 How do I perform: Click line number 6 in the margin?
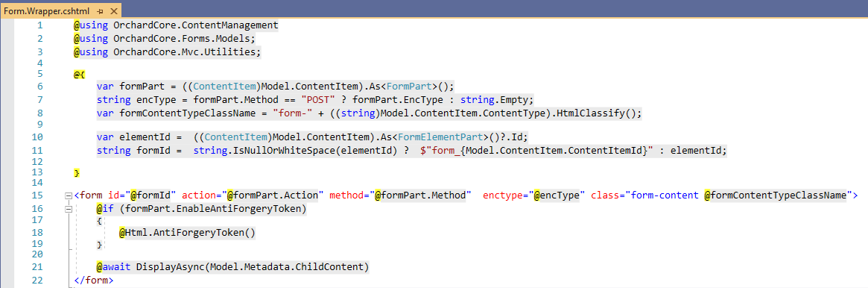39,87
